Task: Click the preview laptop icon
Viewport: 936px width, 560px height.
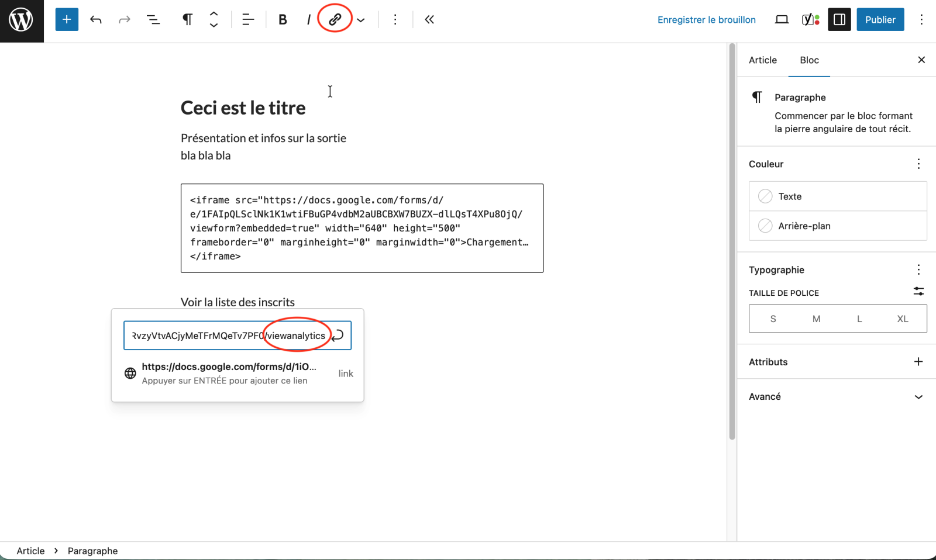Action: 782,20
